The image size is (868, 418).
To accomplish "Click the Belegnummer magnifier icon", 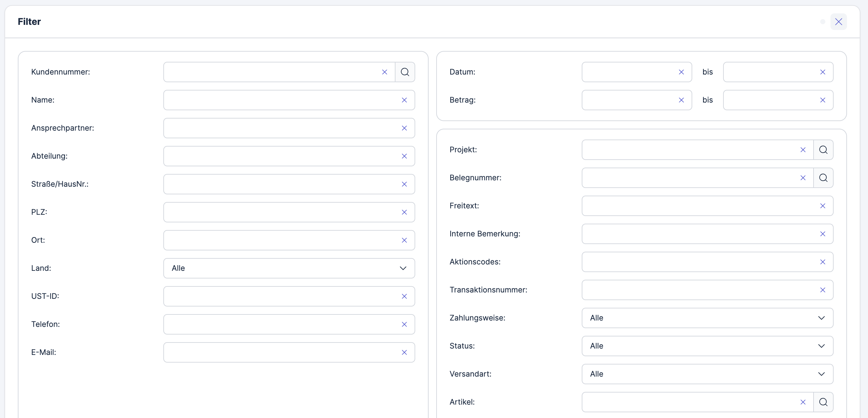I will (x=823, y=178).
